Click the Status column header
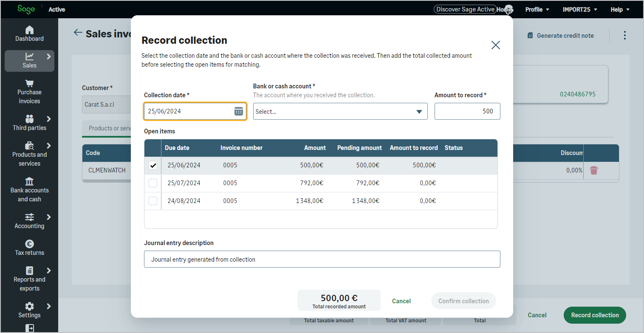The image size is (644, 333). pos(454,148)
